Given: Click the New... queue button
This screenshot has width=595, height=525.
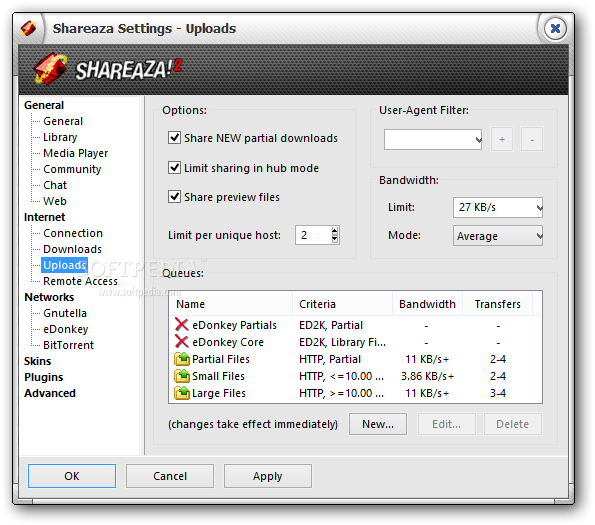Looking at the screenshot, I should (378, 424).
